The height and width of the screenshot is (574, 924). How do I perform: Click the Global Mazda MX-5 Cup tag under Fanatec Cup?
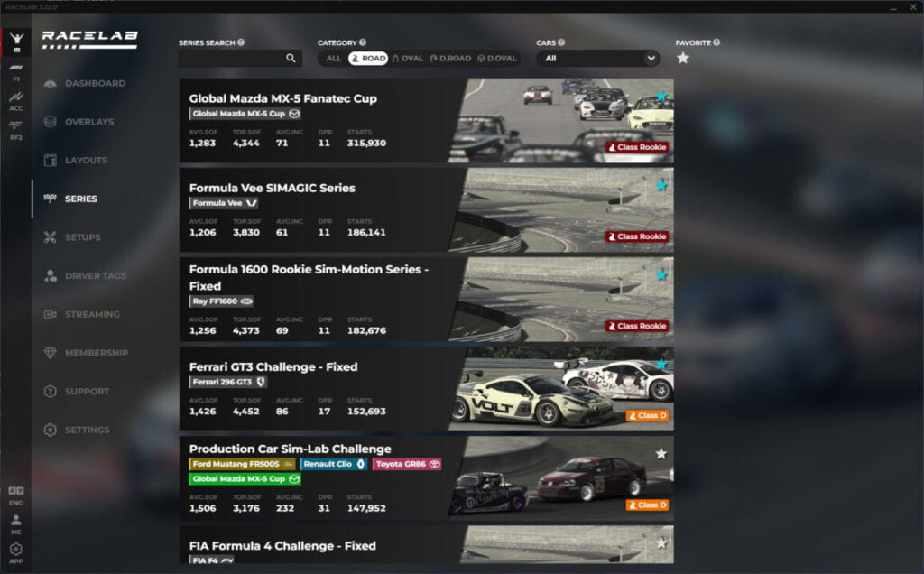245,114
